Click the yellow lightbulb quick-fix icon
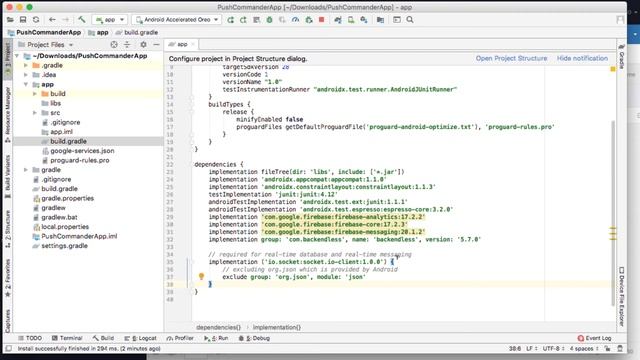Image resolution: width=640 pixels, height=360 pixels. click(x=201, y=276)
